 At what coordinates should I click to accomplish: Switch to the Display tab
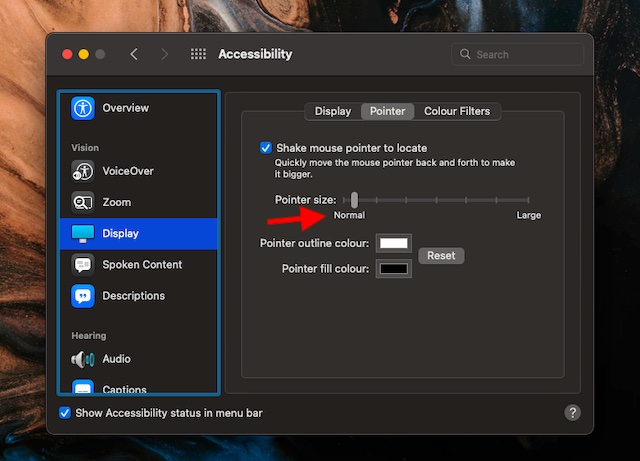[x=333, y=111]
